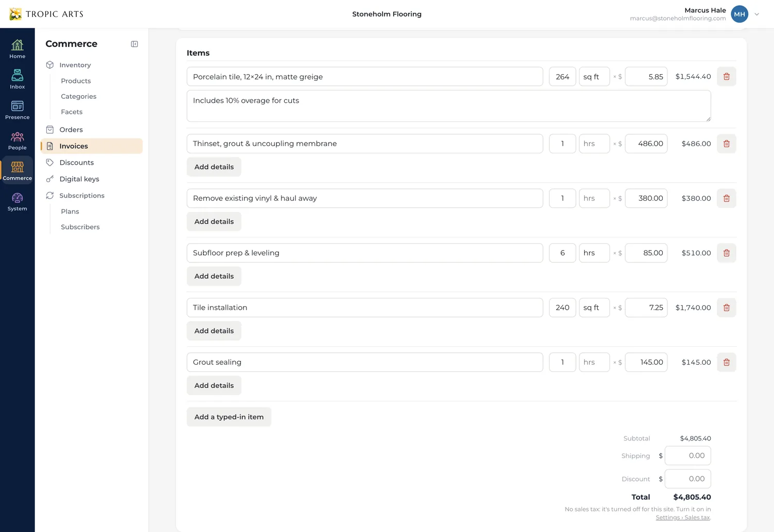
Task: Delete the Remove existing vinyl line item
Action: (726, 198)
